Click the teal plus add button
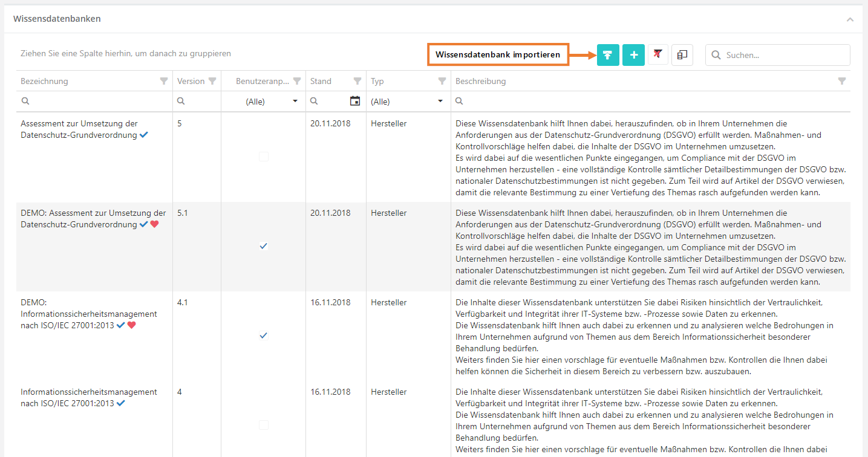Viewport: 868px width, 457px height. [633, 55]
